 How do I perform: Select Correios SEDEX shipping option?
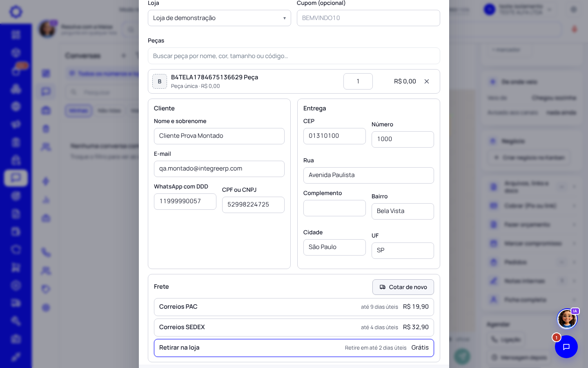click(x=294, y=328)
